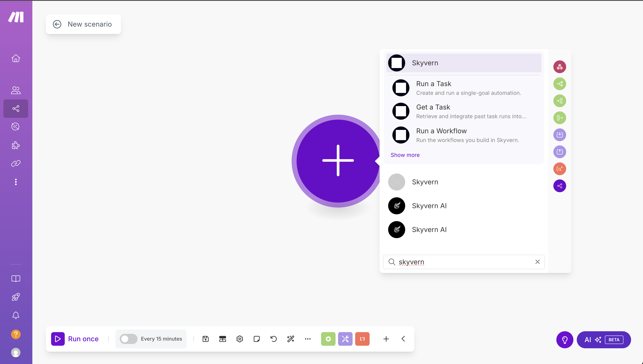This screenshot has height=364, width=643.
Task: Open the puzzle-piece Apps icon in sidebar
Action: point(16,145)
